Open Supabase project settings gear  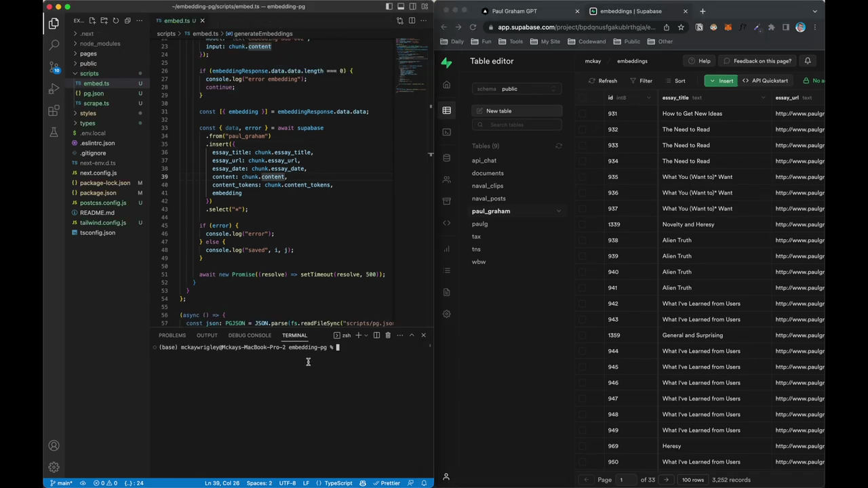click(446, 314)
